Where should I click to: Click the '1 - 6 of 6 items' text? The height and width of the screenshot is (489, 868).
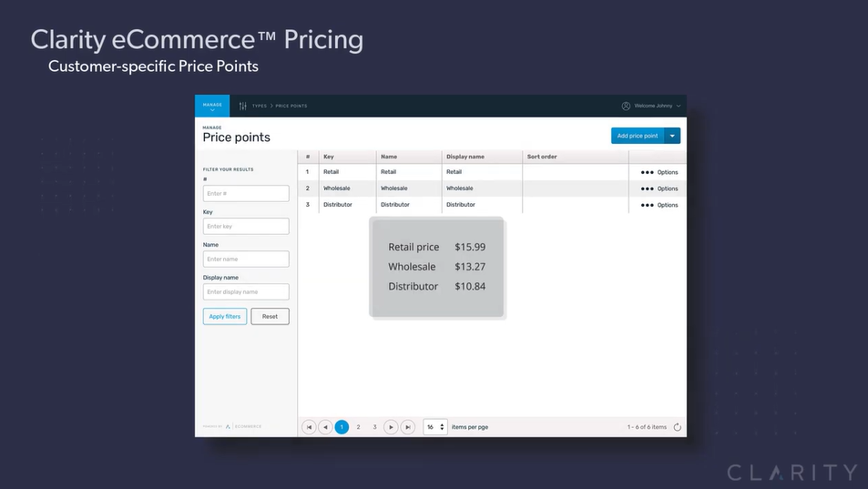click(x=647, y=427)
